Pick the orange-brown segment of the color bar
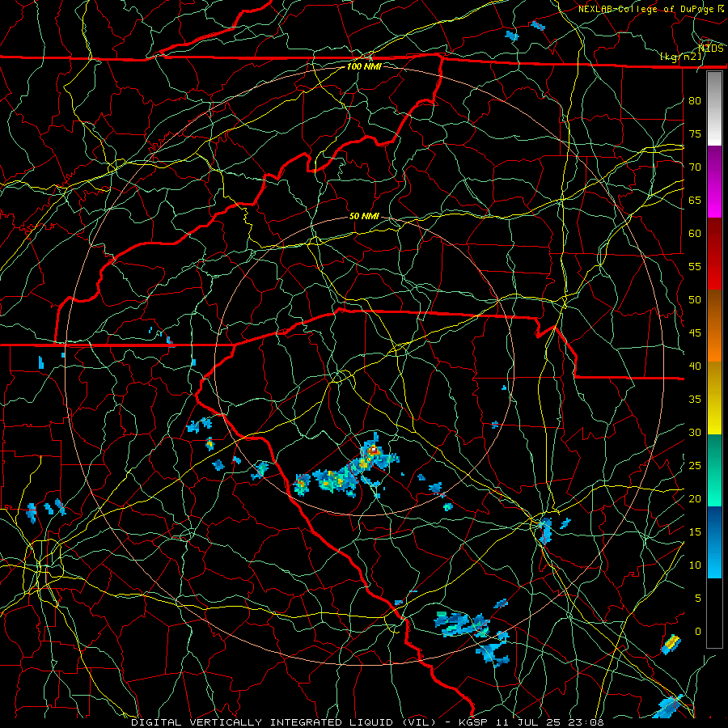This screenshot has height=728, width=728. (x=714, y=326)
